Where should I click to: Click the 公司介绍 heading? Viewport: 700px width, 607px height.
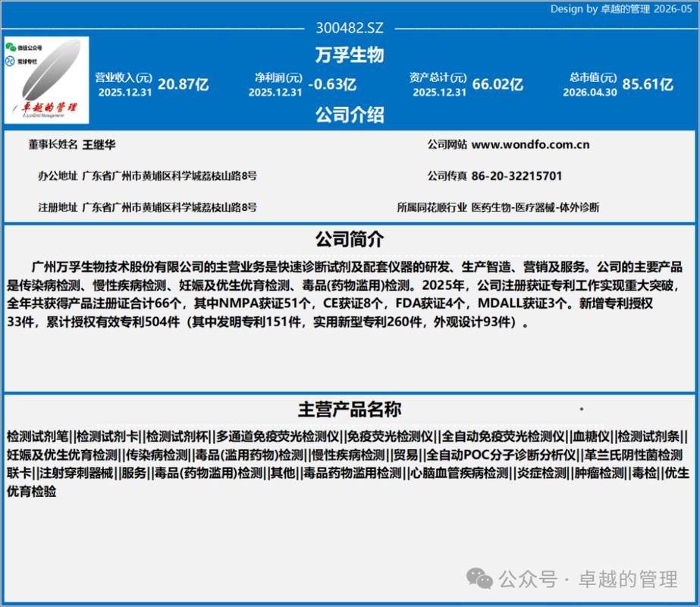(x=350, y=115)
